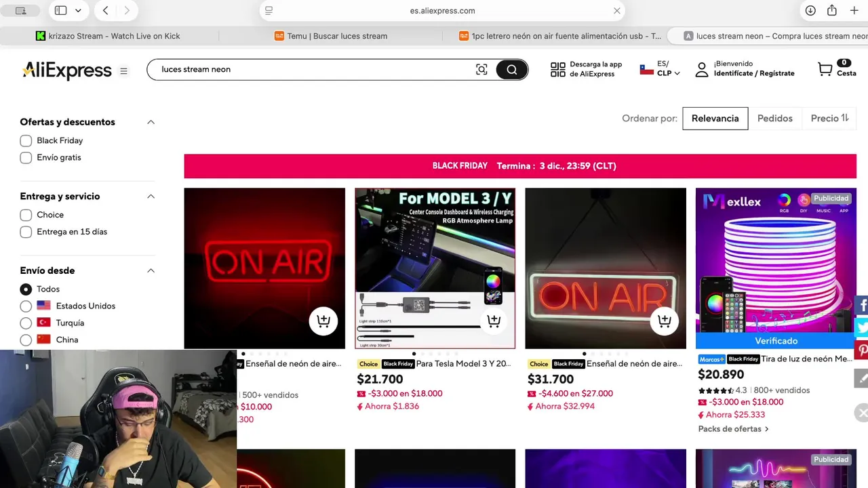
Task: Expand Packs de ofertas arrow
Action: (x=767, y=429)
